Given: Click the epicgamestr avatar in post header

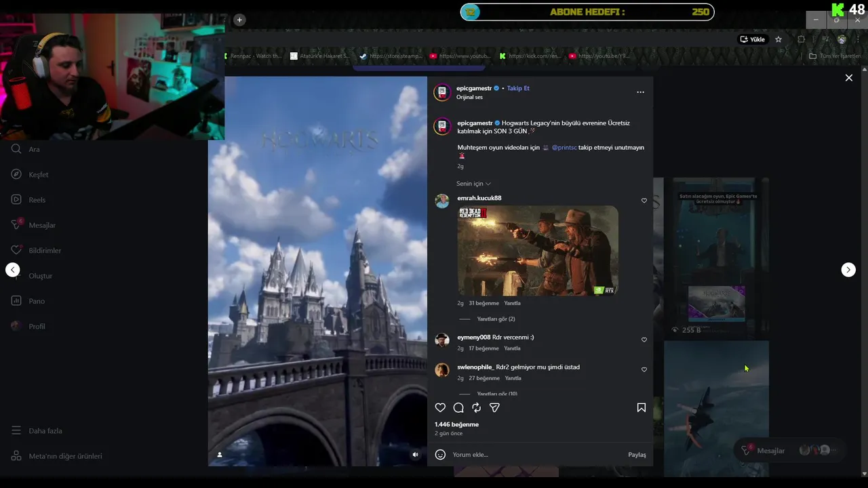Looking at the screenshot, I should click(442, 92).
